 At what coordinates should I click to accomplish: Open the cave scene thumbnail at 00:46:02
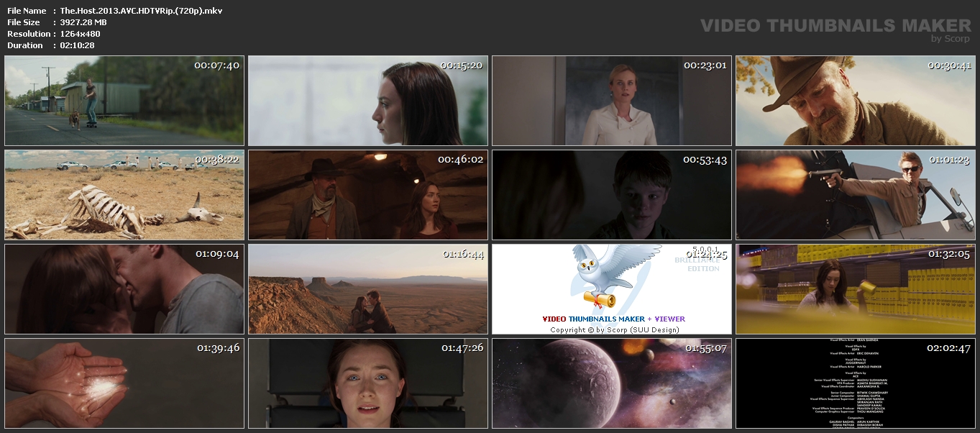(x=368, y=195)
